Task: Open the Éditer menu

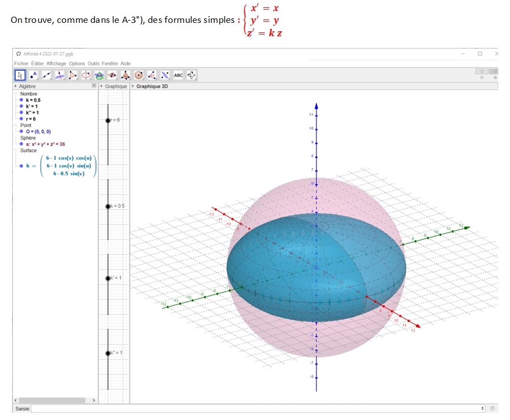Action: coord(37,64)
